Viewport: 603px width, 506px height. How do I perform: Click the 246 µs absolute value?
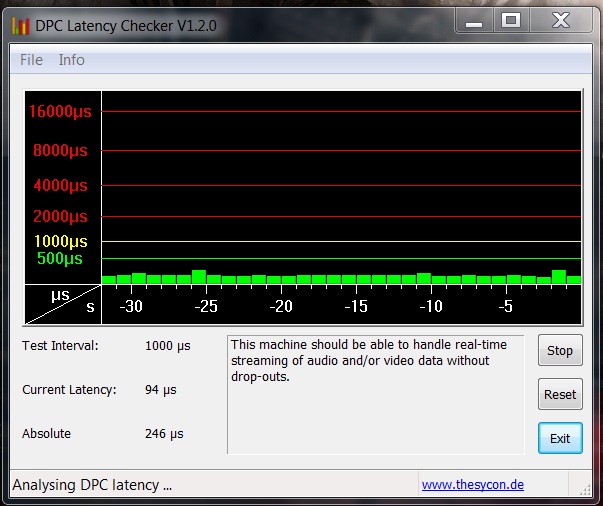click(164, 434)
